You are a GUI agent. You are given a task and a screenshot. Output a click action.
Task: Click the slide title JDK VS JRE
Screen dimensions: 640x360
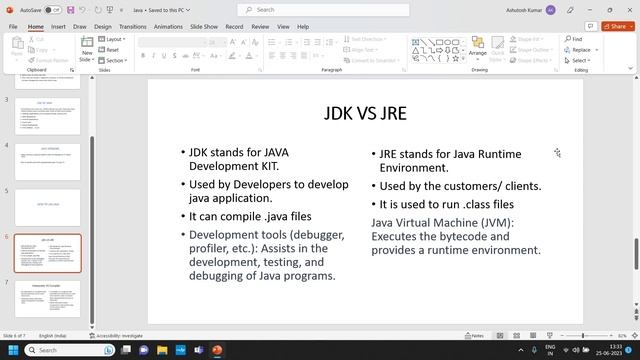click(365, 113)
